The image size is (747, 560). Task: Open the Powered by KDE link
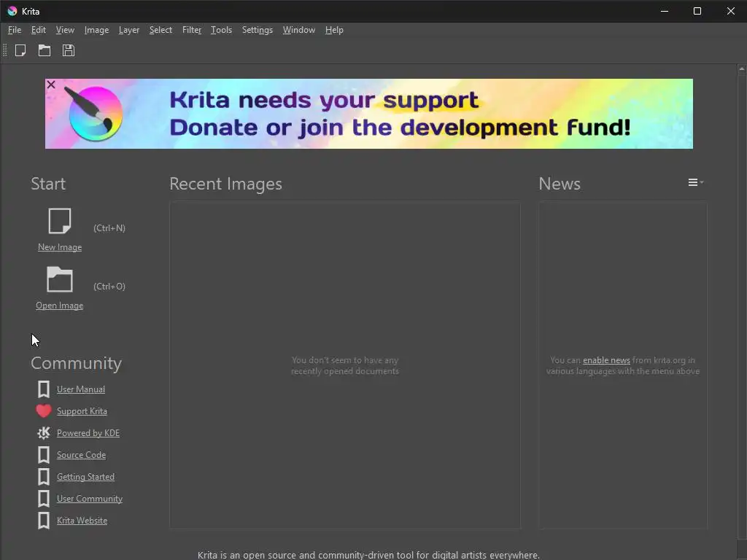(x=88, y=433)
